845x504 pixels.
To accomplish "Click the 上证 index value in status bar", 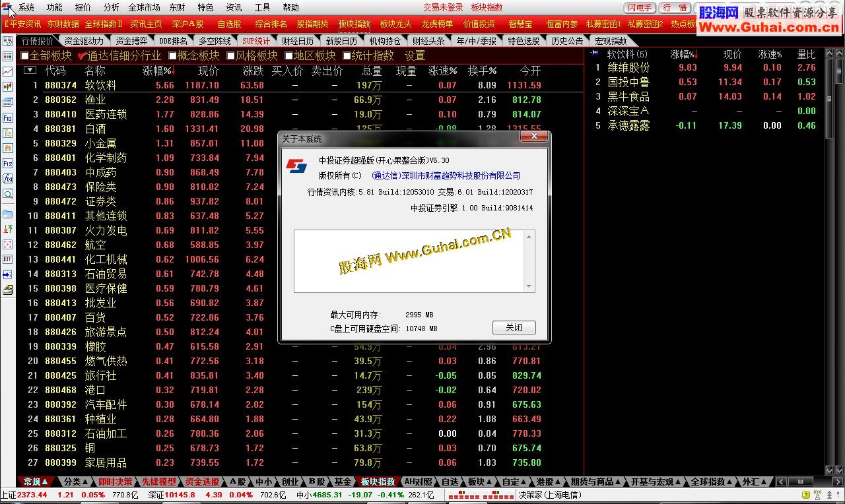I will tap(32, 495).
